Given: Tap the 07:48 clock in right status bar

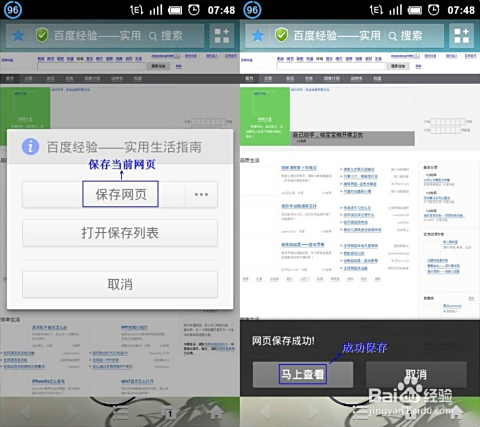Looking at the screenshot, I should click(x=461, y=10).
